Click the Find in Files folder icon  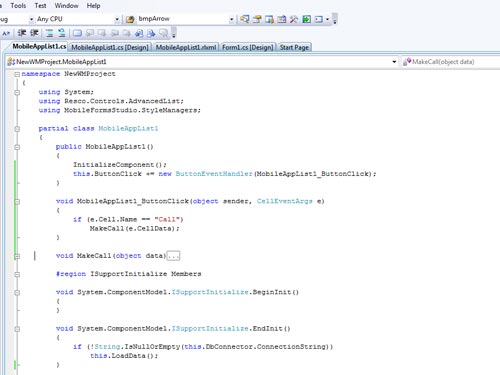click(x=130, y=19)
